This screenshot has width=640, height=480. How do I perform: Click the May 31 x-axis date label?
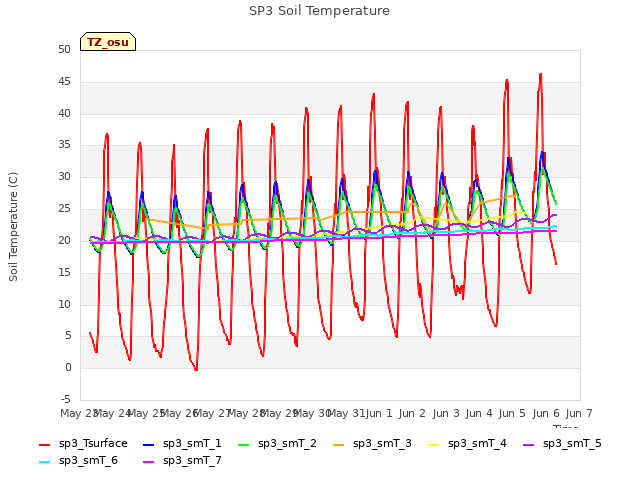pyautogui.click(x=347, y=413)
